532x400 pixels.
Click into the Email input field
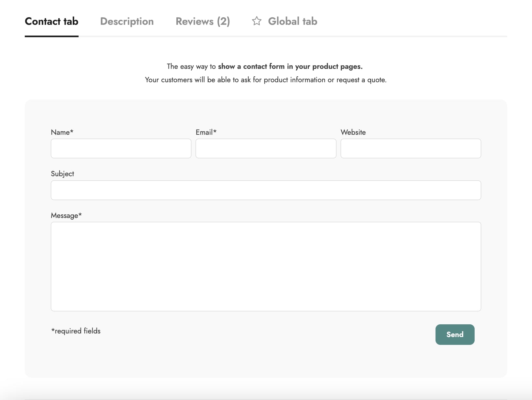coord(266,148)
